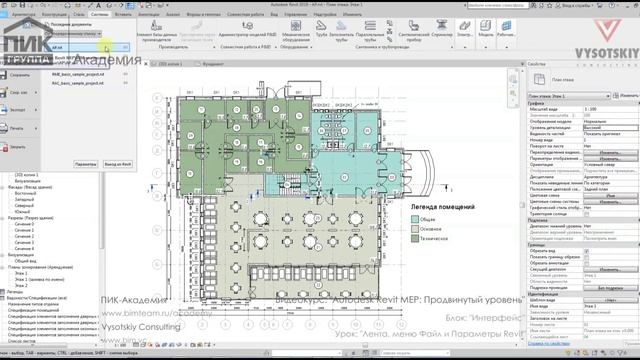Toggle the sun path checkbox
Viewport: 640px width, 360px height.
pyautogui.click(x=587, y=214)
